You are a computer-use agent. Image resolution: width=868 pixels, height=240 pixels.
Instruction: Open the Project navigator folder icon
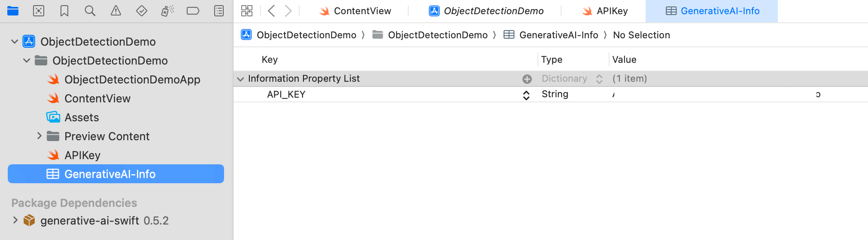(13, 11)
